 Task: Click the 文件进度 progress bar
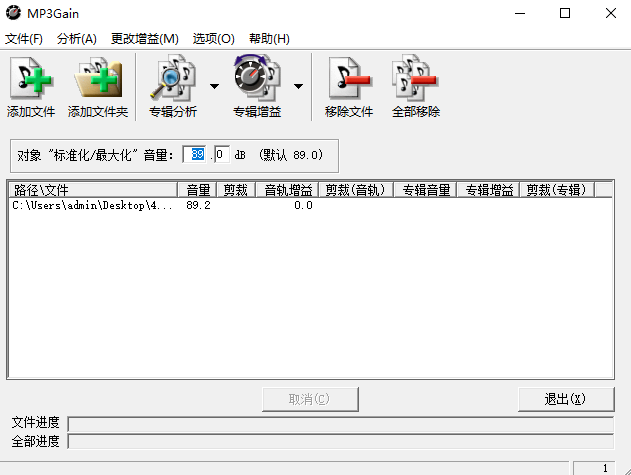(341, 424)
